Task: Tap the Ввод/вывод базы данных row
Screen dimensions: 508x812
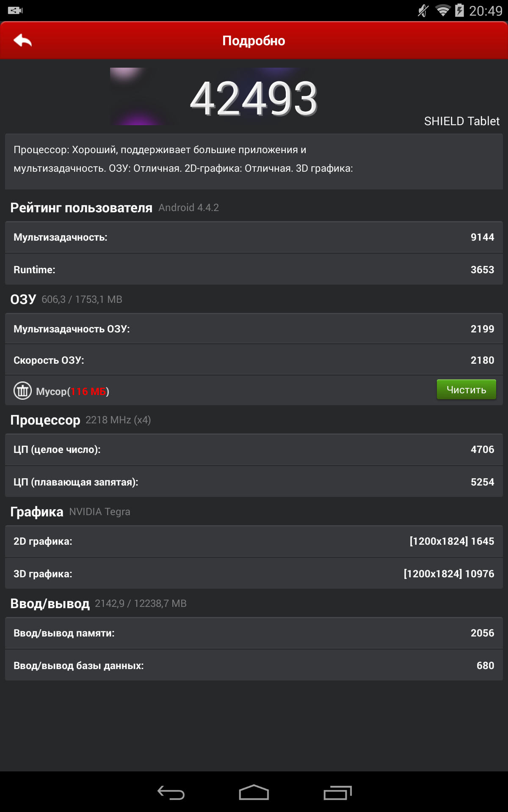Action: [254, 666]
